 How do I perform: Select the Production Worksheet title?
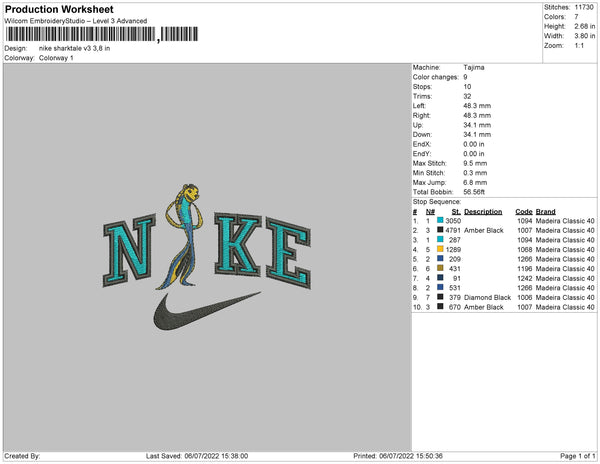click(x=59, y=9)
